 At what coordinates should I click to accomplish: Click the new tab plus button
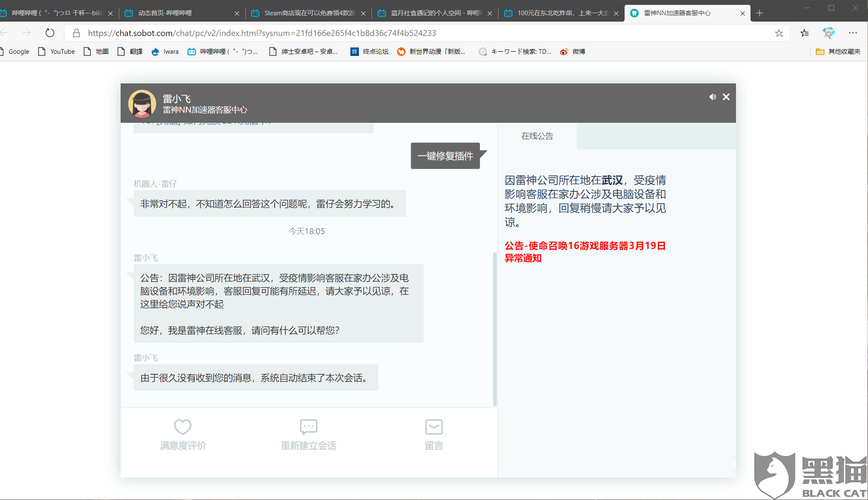759,13
